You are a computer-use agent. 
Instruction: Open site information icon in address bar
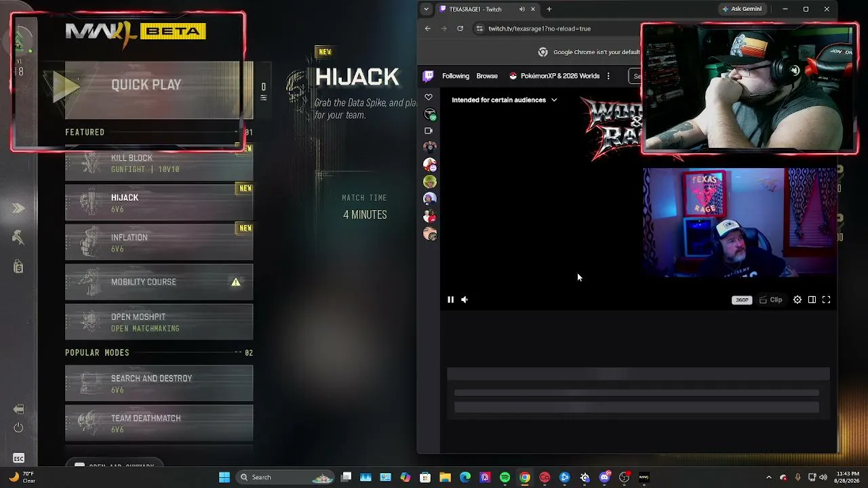coord(479,28)
